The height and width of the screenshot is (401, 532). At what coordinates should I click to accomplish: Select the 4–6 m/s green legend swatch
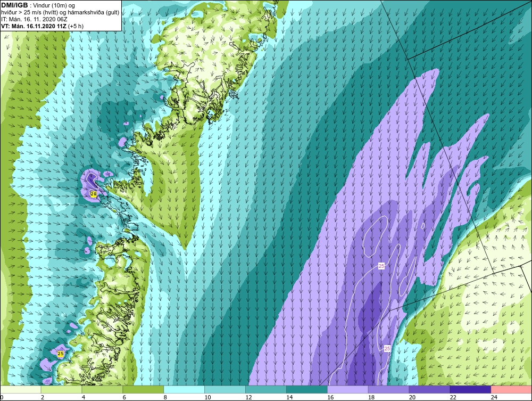click(102, 389)
